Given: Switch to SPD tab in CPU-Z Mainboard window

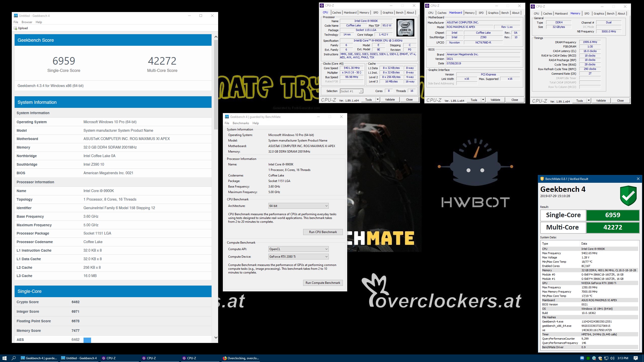Looking at the screenshot, I should 481,13.
